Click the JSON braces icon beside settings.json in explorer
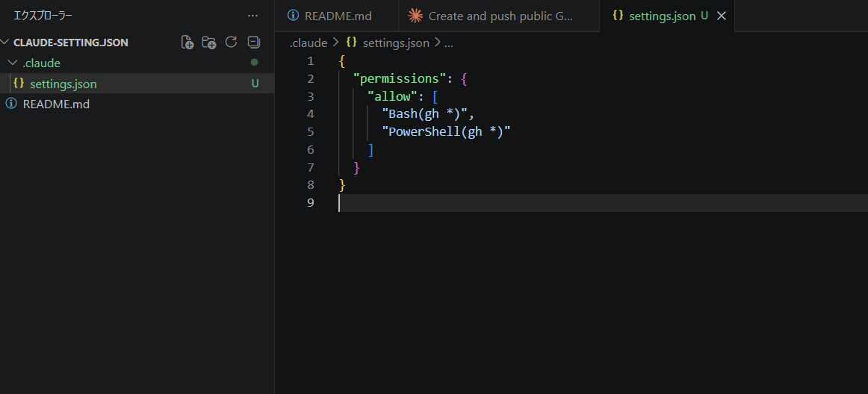Screen dimensions: 868x394 [x=18, y=83]
